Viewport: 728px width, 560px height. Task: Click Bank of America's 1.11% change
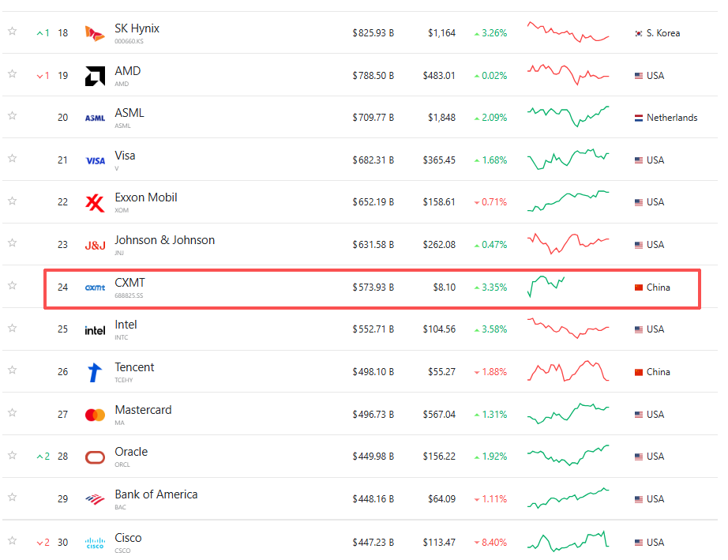pos(490,499)
